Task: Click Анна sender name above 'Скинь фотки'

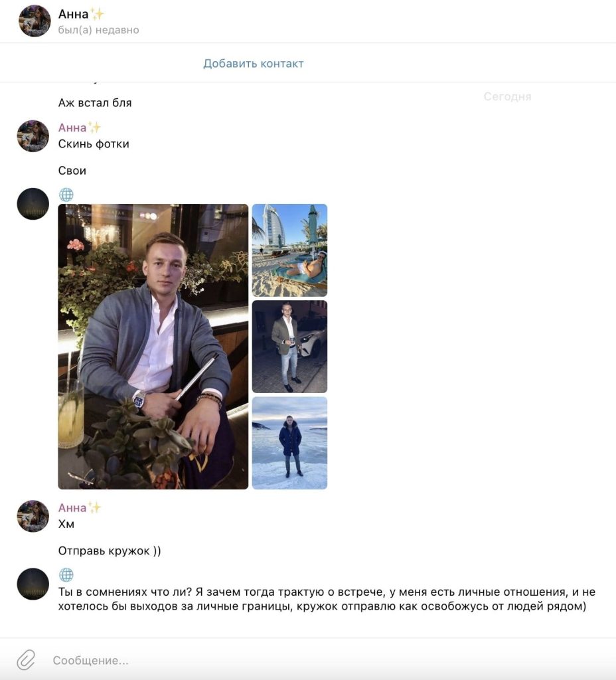Action: [x=72, y=127]
